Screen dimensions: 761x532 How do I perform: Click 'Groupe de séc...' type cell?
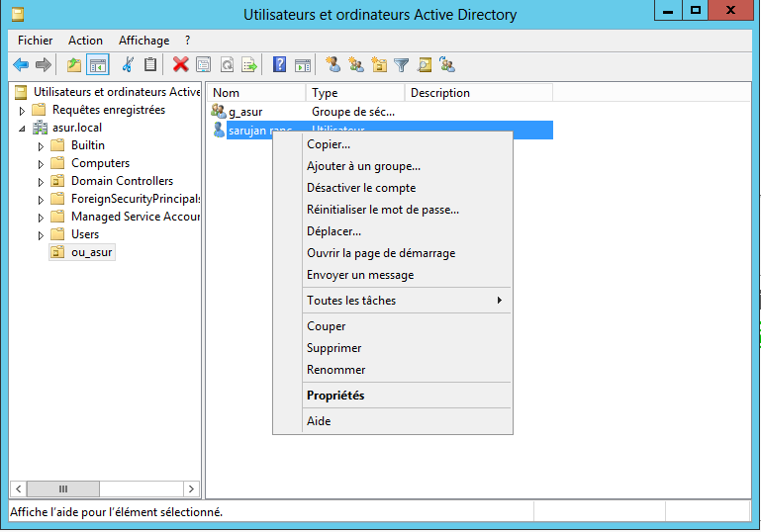click(353, 112)
